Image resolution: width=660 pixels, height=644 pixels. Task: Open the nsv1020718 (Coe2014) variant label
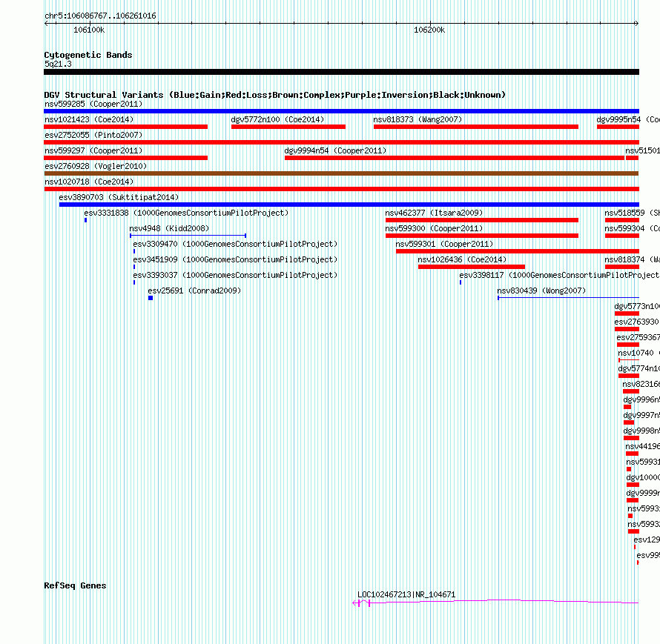coord(89,182)
